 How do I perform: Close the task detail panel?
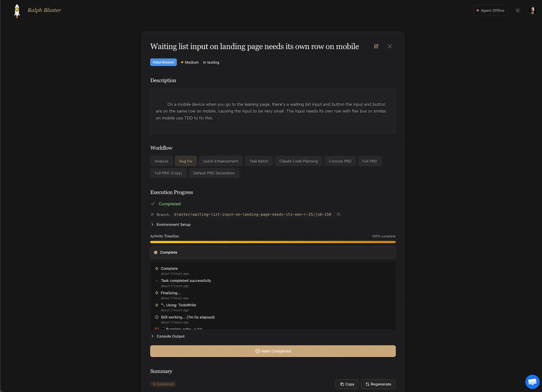389,46
